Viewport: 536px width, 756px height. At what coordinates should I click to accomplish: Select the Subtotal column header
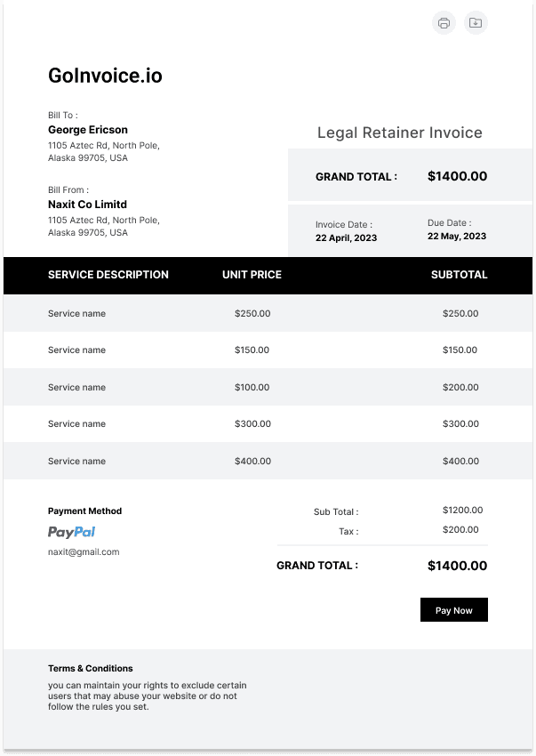click(459, 275)
